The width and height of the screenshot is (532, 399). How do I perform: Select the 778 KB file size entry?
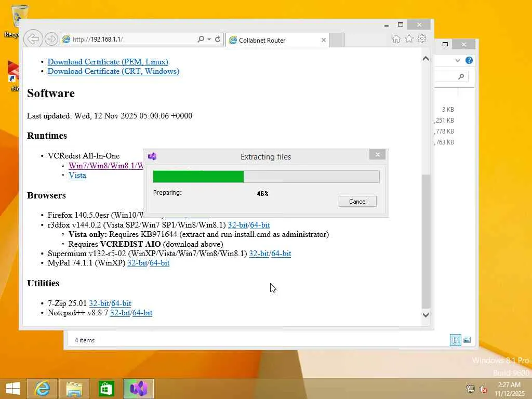click(x=445, y=131)
